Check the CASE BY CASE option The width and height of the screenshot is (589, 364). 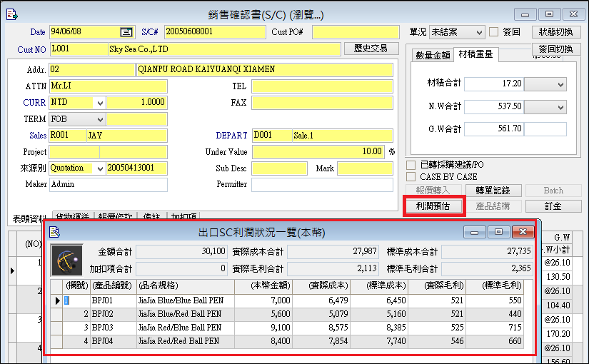[x=411, y=176]
